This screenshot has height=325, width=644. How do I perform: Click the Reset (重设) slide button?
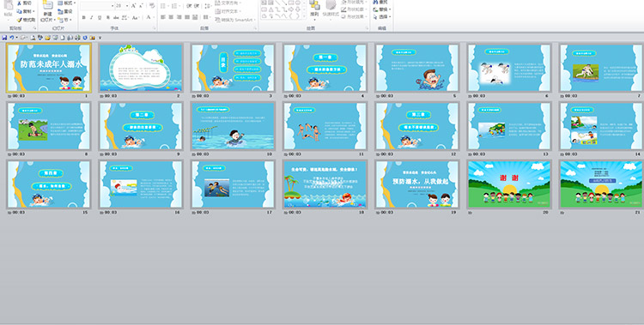coord(65,11)
